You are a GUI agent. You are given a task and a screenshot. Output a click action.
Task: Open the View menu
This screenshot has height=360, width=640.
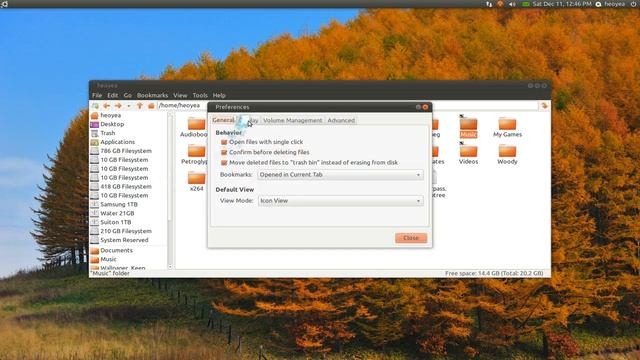[x=180, y=95]
